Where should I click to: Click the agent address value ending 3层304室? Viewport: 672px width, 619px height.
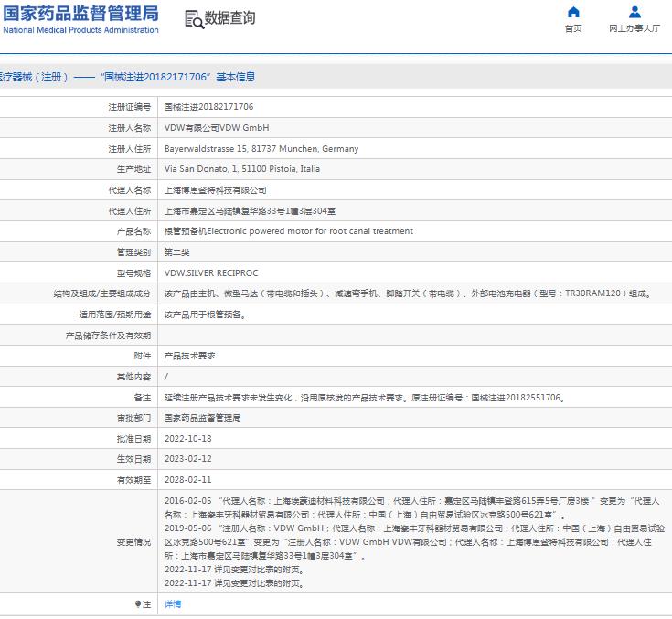coord(250,211)
